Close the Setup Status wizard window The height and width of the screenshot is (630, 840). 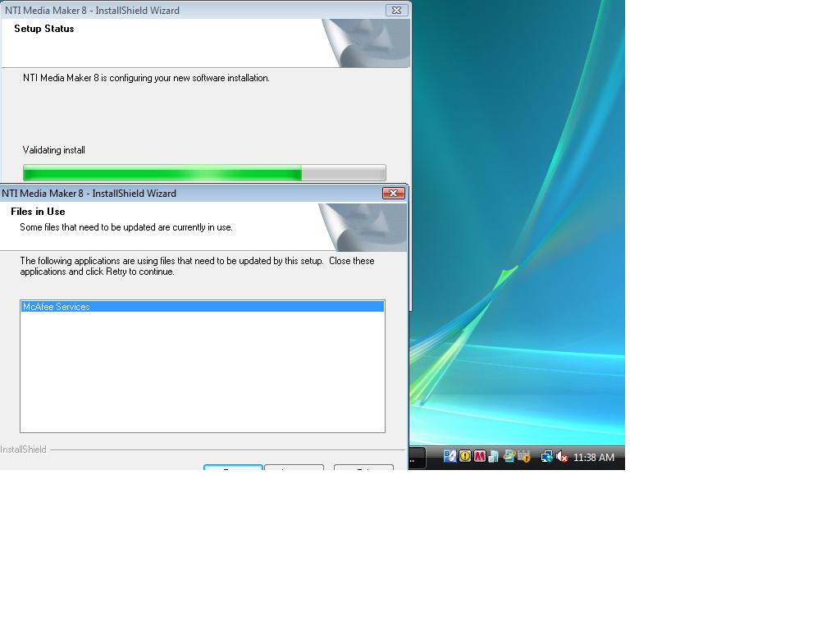(396, 11)
